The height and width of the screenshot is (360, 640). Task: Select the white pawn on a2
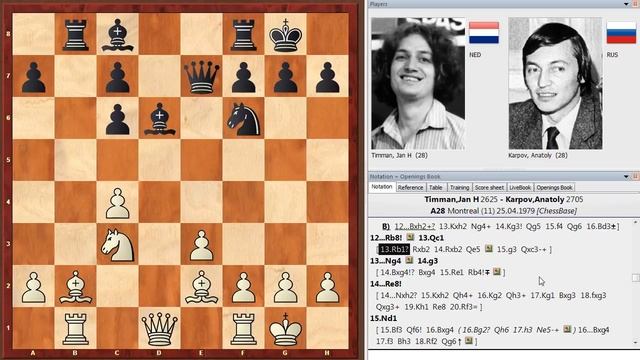[33, 287]
